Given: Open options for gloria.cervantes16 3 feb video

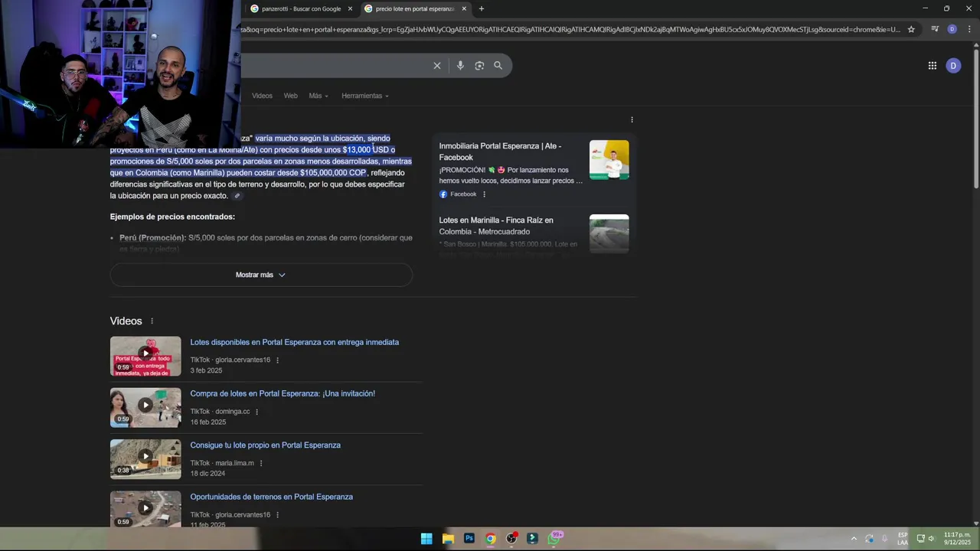Looking at the screenshot, I should pos(277,360).
